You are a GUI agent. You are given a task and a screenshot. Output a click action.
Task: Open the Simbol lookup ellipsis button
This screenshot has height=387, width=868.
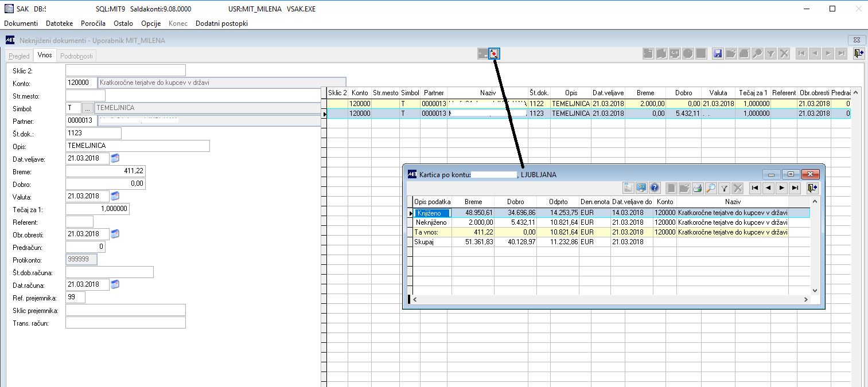[87, 108]
